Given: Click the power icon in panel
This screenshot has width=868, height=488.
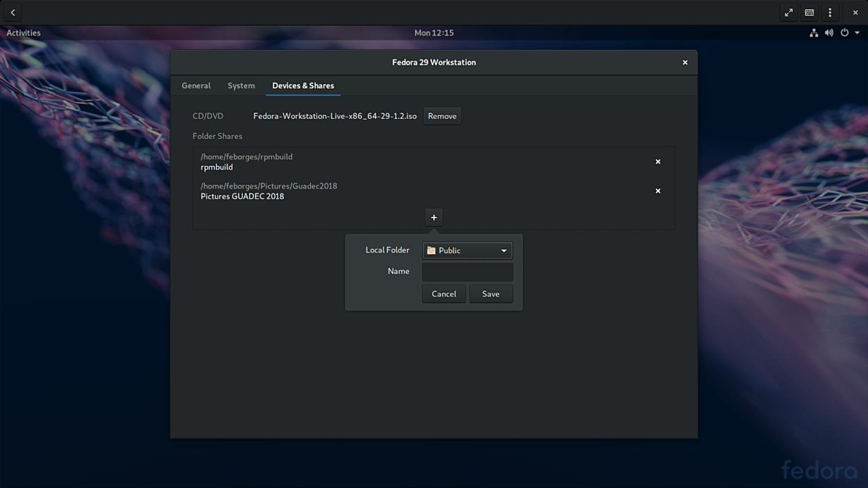Looking at the screenshot, I should coord(844,33).
